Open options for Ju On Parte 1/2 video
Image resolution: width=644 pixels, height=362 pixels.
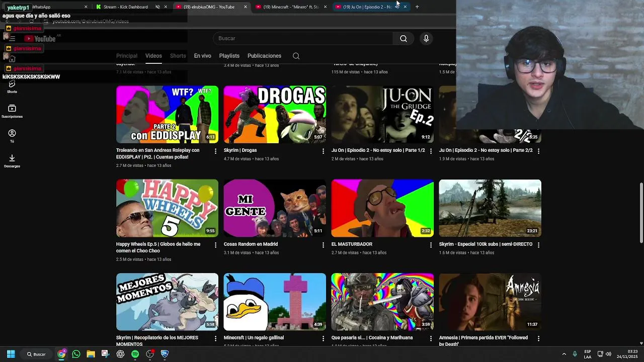point(431,151)
